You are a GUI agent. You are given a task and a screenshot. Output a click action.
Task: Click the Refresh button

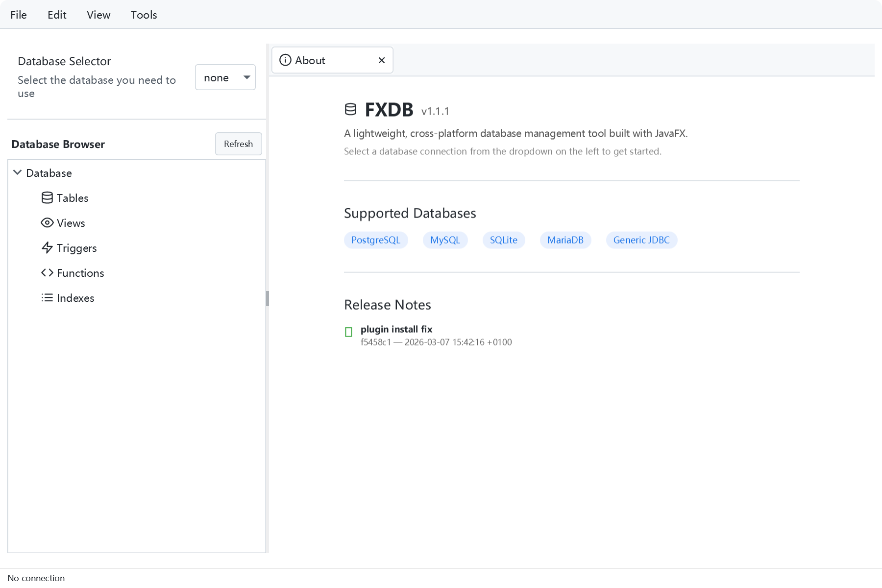click(239, 144)
